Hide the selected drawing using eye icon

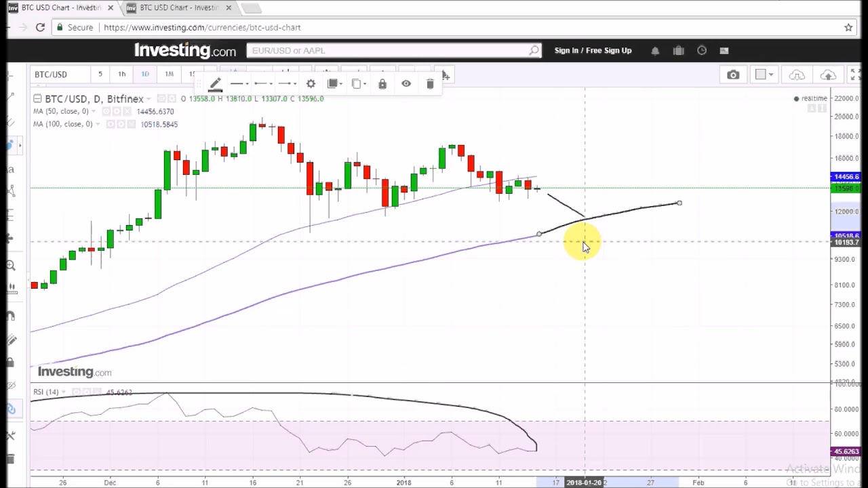(406, 83)
